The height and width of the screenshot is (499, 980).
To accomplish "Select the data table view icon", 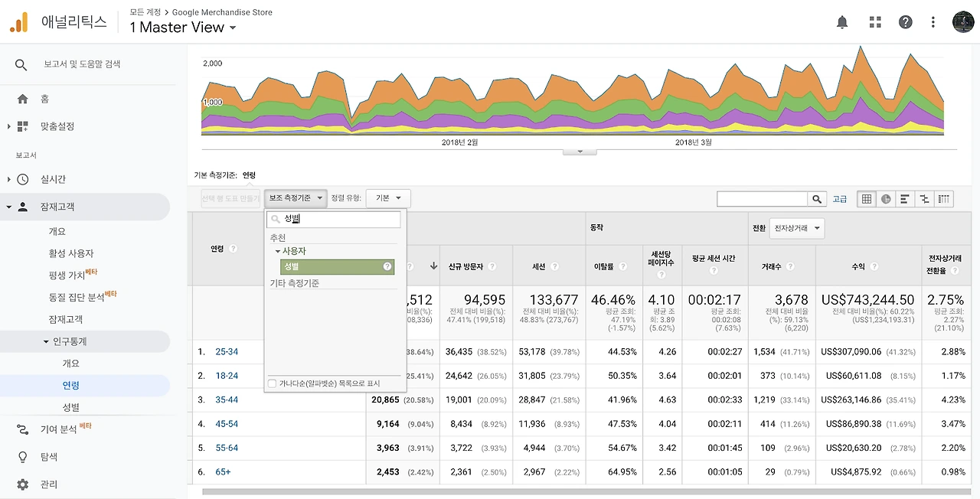I will (x=867, y=199).
